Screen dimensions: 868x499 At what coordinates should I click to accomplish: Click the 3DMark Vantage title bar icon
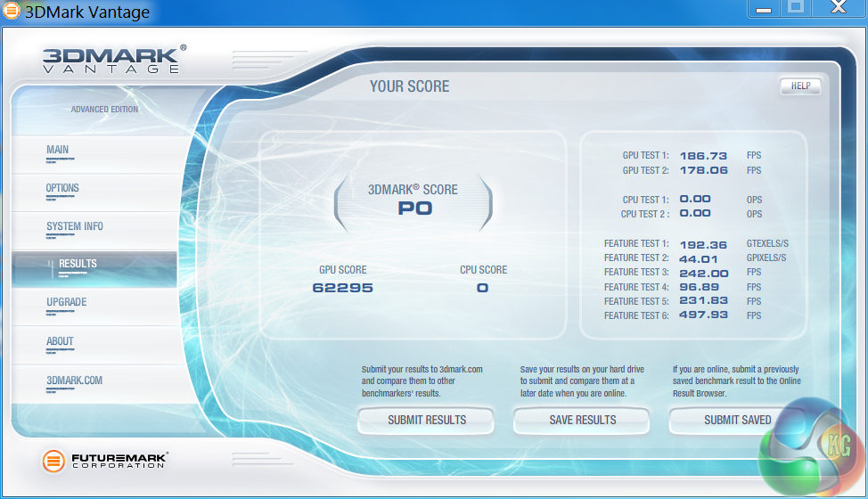pyautogui.click(x=11, y=11)
